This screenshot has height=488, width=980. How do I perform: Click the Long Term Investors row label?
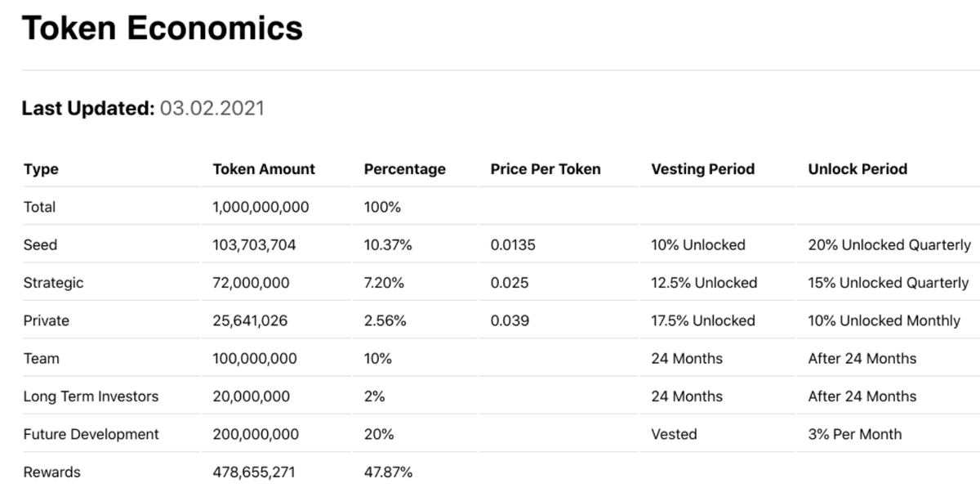pos(91,396)
